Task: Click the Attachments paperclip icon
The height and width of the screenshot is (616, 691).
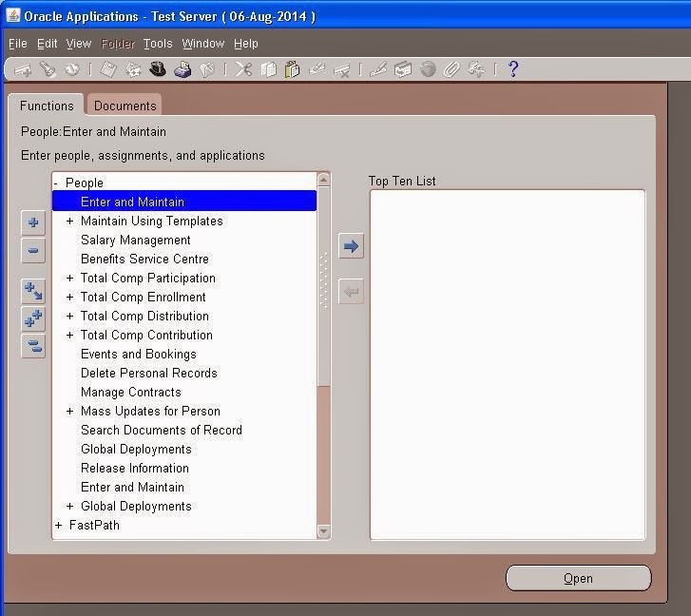Action: [x=451, y=69]
